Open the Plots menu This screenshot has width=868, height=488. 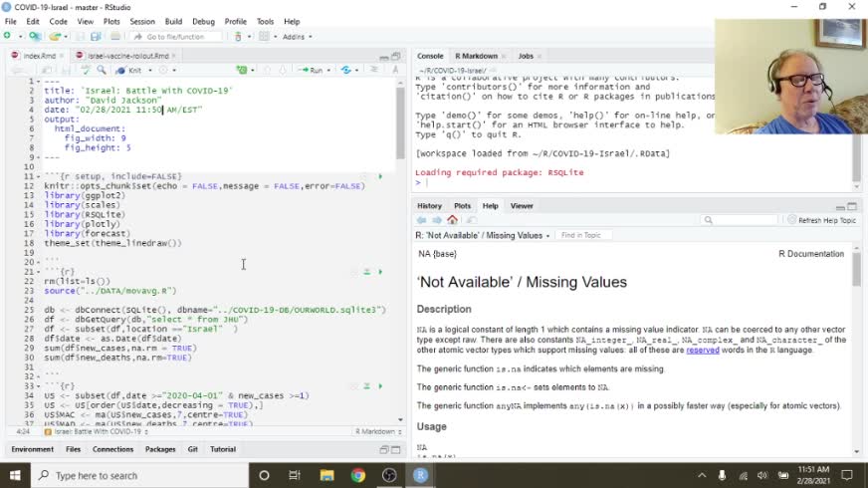tap(111, 22)
